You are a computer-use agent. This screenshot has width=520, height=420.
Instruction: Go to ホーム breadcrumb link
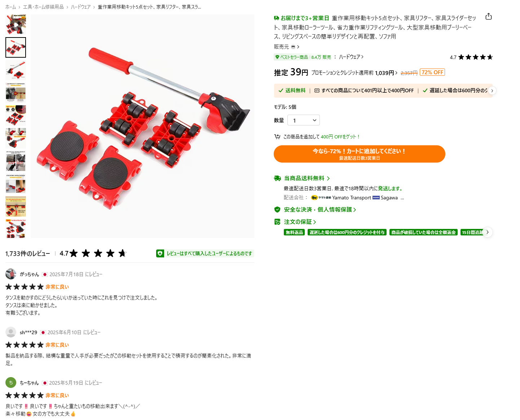(x=10, y=7)
